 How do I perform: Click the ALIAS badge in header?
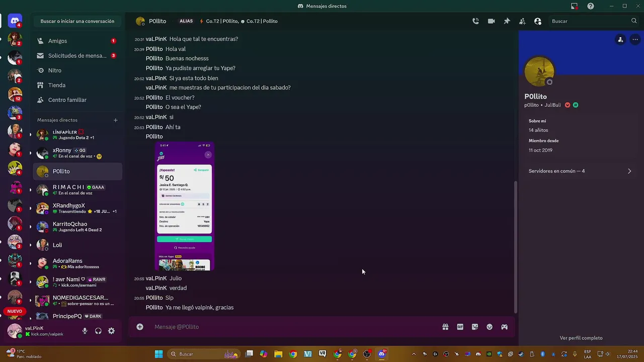[x=186, y=21]
